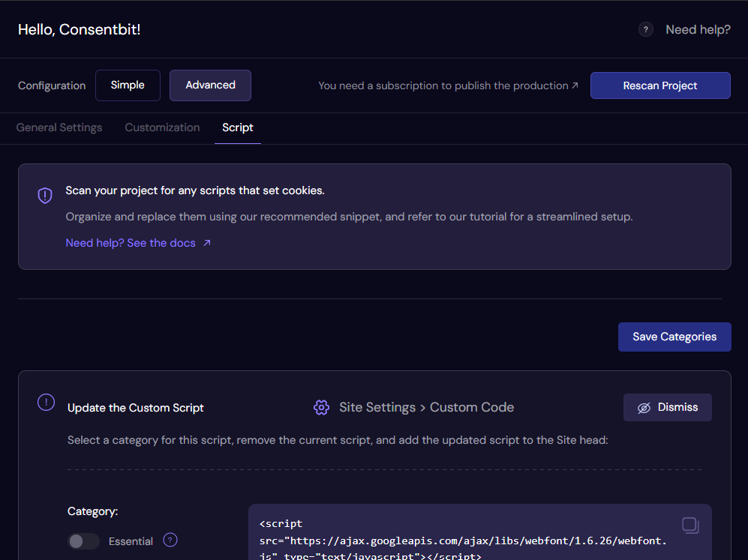This screenshot has width=748, height=560.
Task: Click the question mark help icon
Action: click(645, 29)
